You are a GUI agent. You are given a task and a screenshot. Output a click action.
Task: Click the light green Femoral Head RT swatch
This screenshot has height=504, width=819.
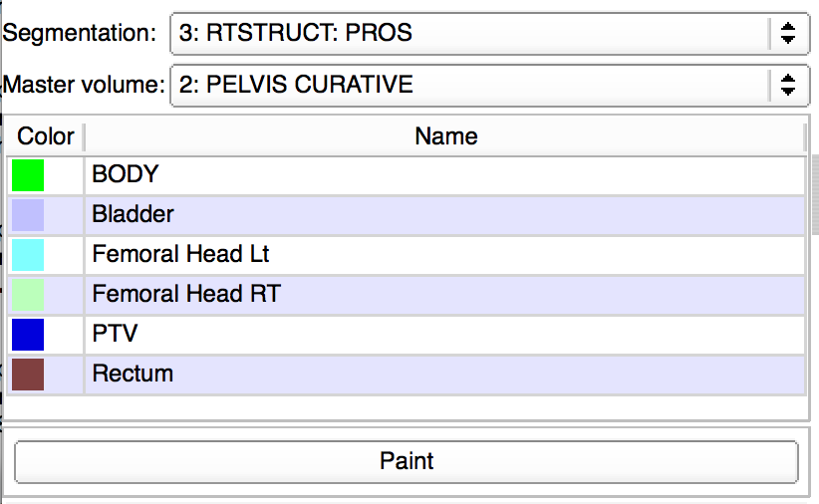(x=28, y=295)
